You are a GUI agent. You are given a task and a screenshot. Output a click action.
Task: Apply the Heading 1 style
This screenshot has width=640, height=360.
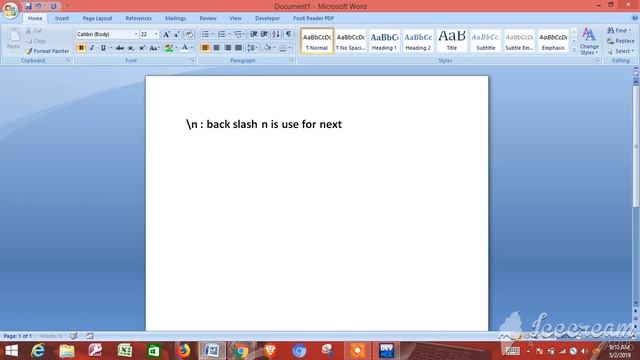click(x=384, y=41)
